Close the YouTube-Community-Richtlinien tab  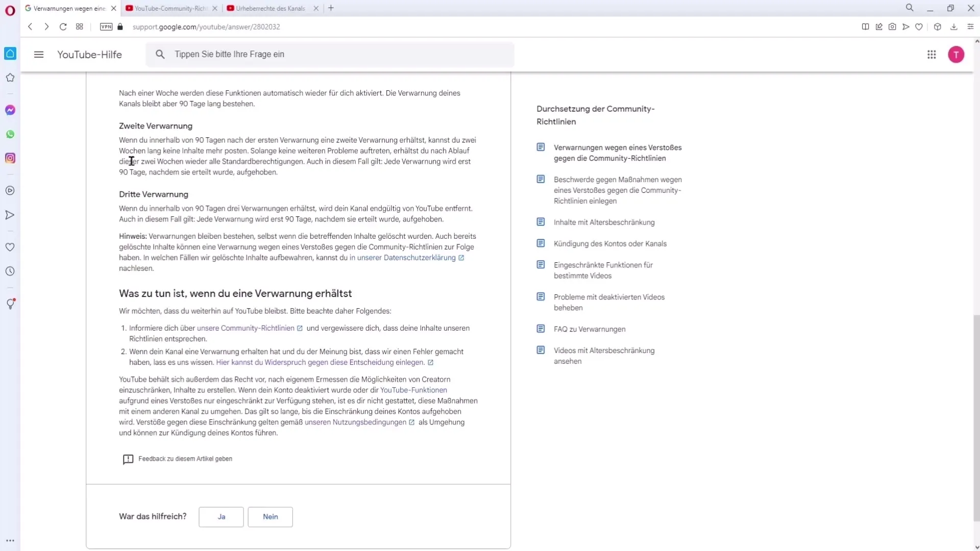[x=215, y=8]
